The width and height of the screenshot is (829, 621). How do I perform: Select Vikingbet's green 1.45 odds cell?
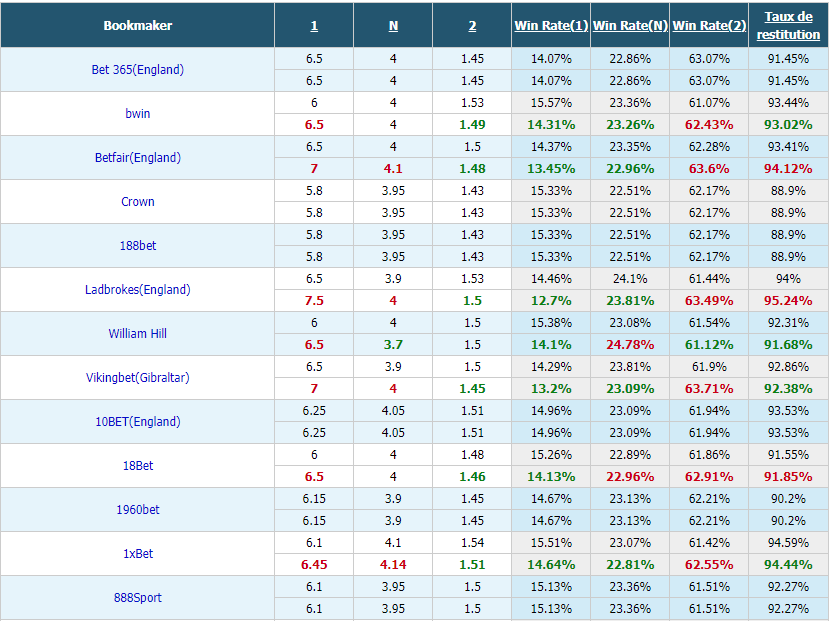point(472,388)
